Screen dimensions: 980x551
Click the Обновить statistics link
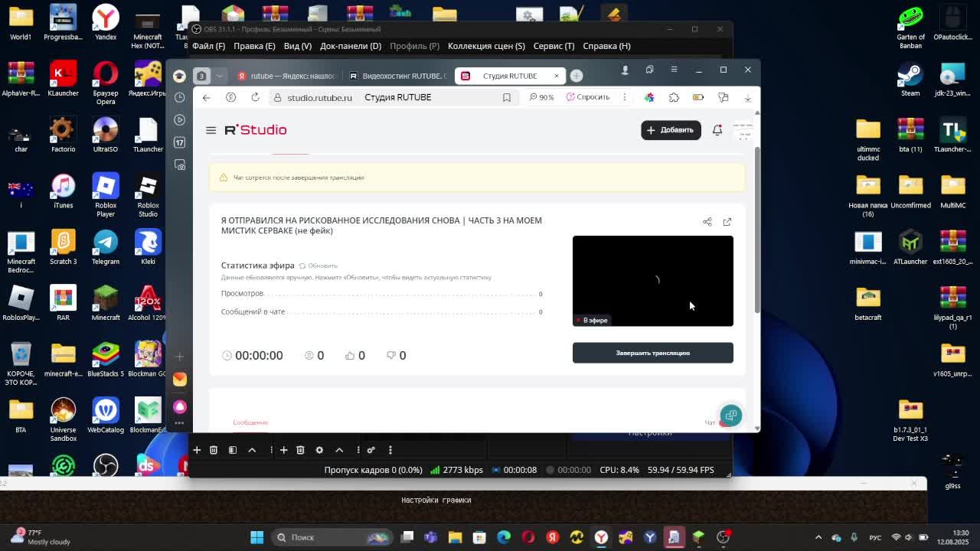pos(318,266)
